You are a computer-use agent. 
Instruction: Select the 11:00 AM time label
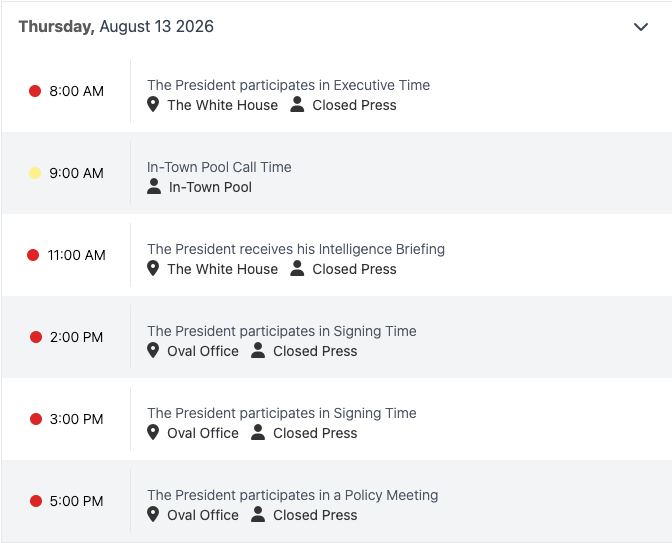click(76, 255)
